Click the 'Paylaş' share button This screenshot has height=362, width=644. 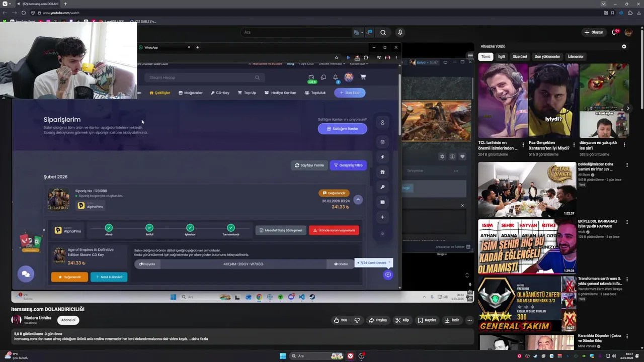click(378, 320)
